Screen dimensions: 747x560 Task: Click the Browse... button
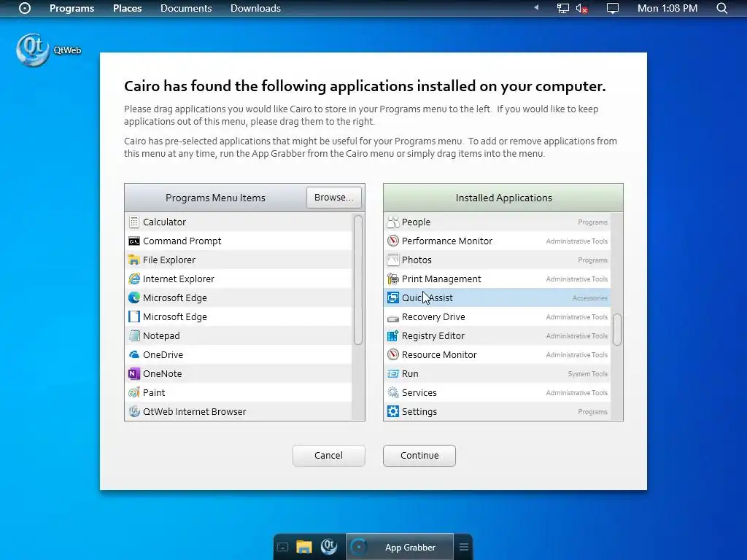coord(334,197)
